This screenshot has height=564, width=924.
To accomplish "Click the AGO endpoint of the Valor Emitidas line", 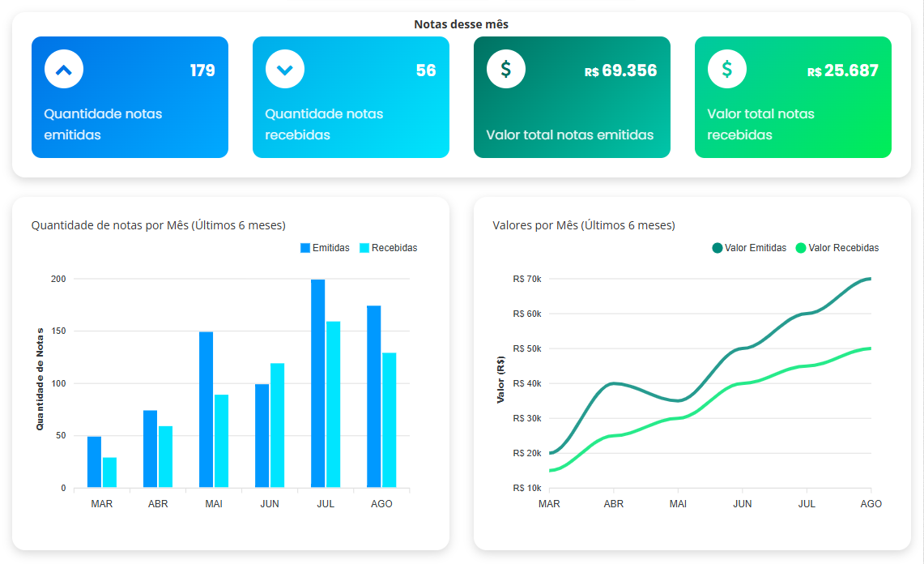I will coord(871,279).
